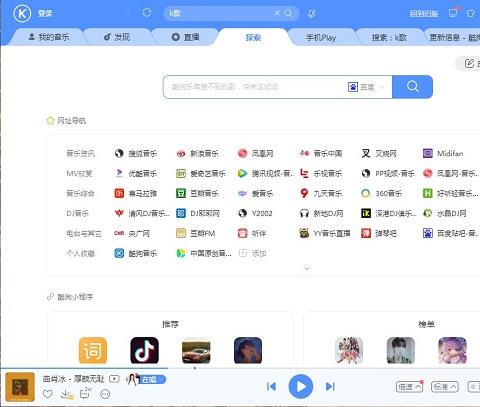Click the edit pencil button at right

469,63
